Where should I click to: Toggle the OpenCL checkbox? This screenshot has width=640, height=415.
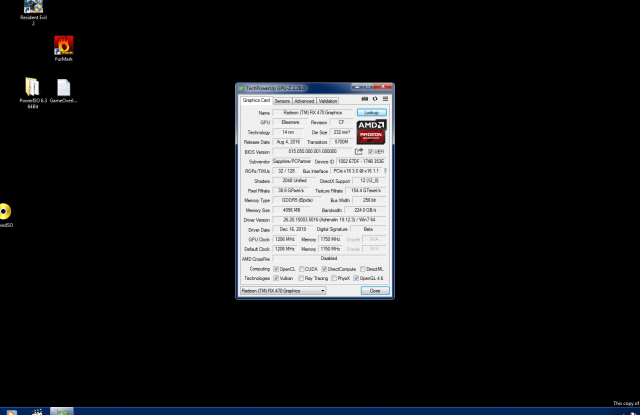coord(276,269)
